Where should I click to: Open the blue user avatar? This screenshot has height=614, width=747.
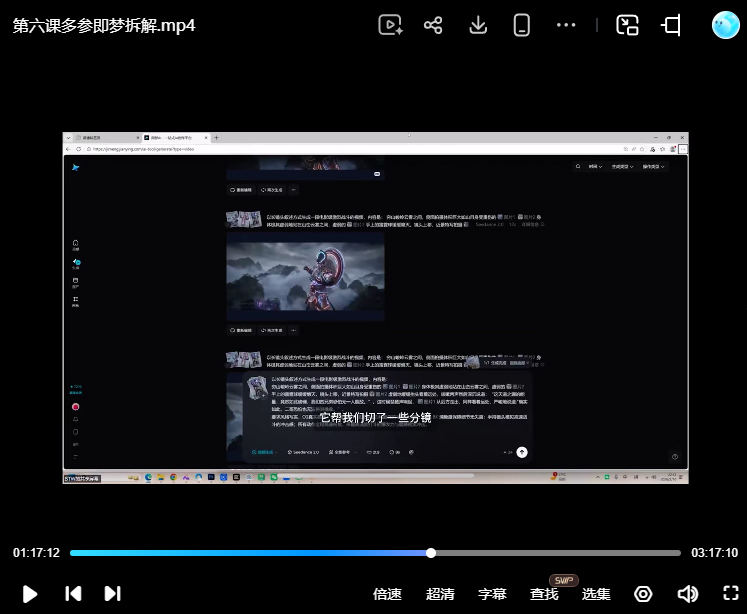(x=726, y=25)
